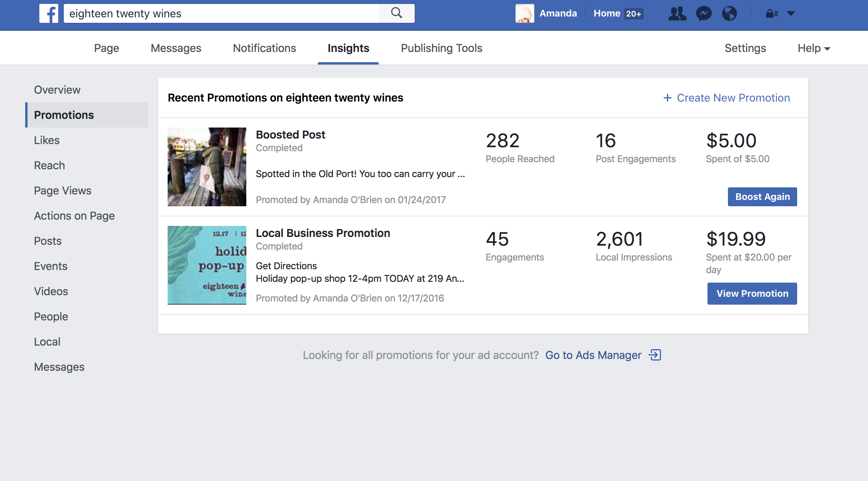This screenshot has width=868, height=481.
Task: Open People insights
Action: point(51,316)
